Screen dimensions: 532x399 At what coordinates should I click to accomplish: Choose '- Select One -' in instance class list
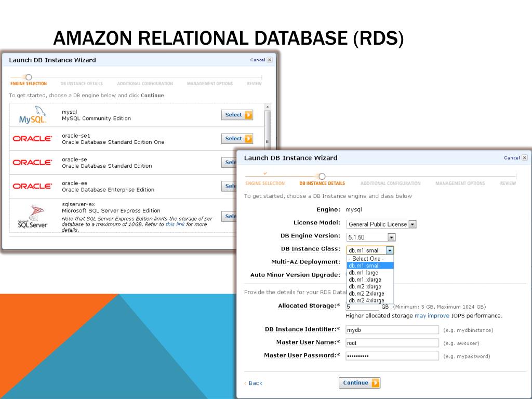(x=370, y=259)
